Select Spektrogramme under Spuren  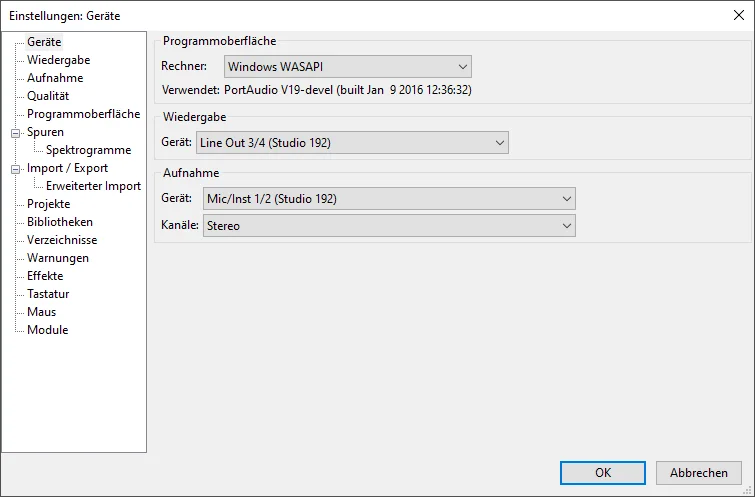pyautogui.click(x=88, y=150)
